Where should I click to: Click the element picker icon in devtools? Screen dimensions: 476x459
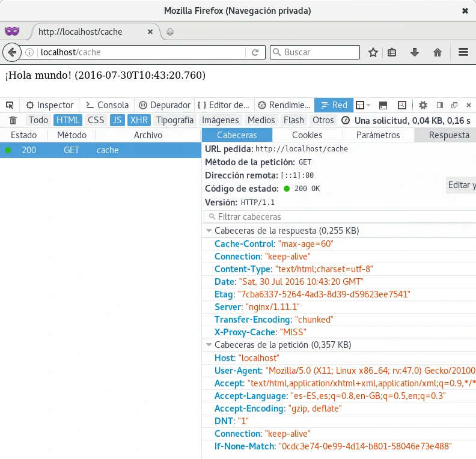[x=10, y=105]
